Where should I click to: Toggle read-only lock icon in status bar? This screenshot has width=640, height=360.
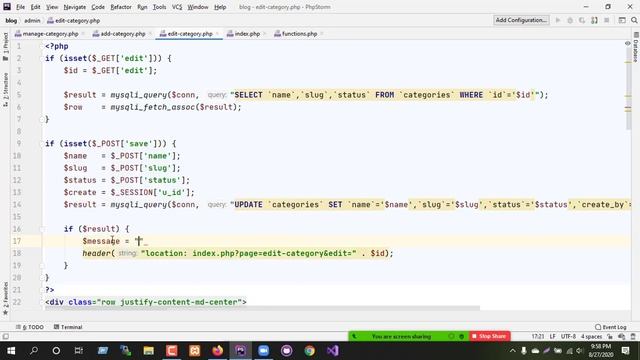[610, 336]
